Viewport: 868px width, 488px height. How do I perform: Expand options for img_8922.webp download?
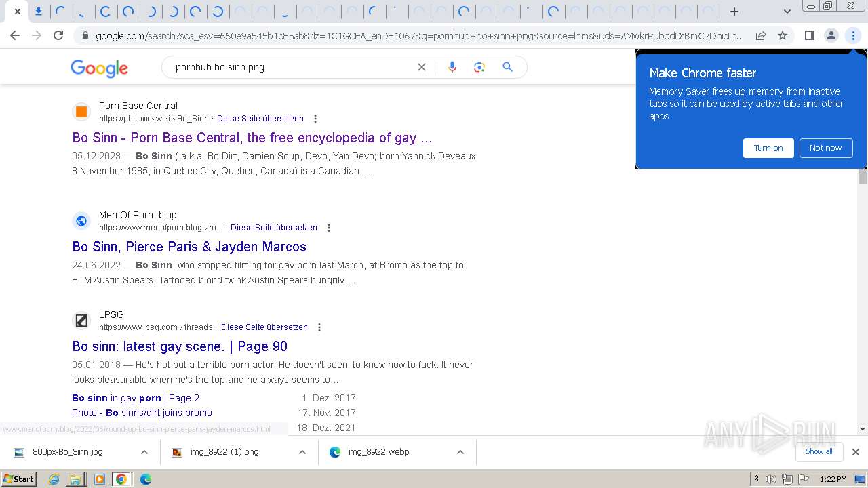coord(460,452)
